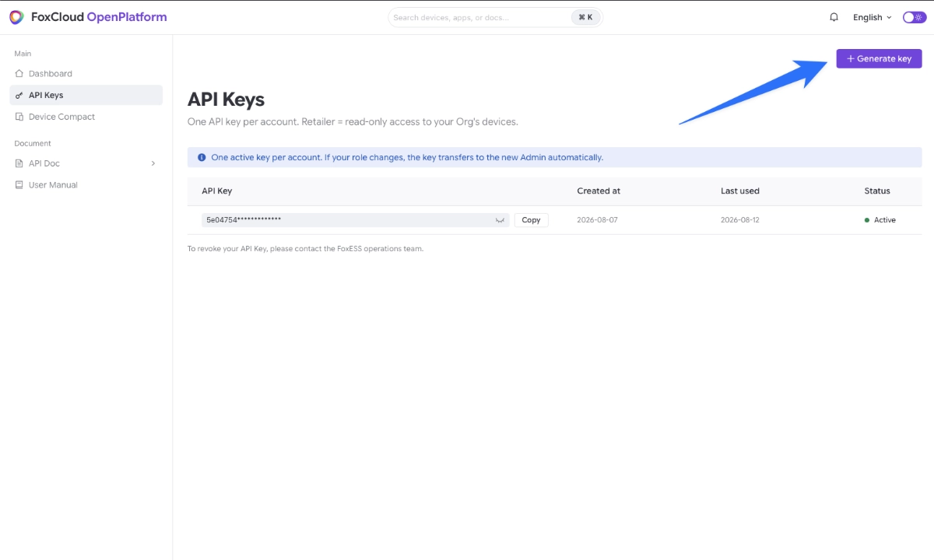Click the Created at column header
This screenshot has width=934, height=560.
(599, 191)
